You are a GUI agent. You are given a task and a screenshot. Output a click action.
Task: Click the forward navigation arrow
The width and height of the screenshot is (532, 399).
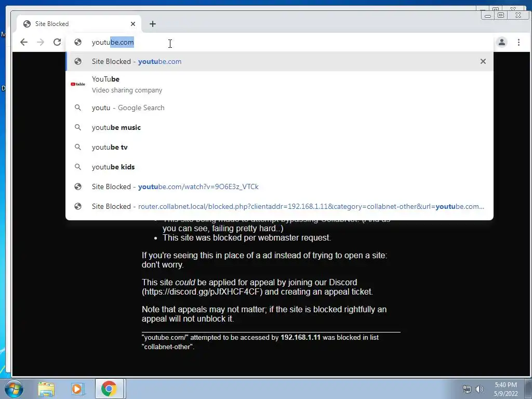coord(41,42)
